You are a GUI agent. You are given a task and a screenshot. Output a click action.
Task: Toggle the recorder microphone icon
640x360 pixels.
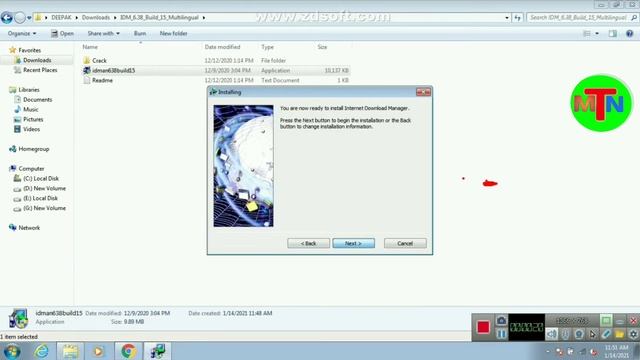click(x=565, y=334)
